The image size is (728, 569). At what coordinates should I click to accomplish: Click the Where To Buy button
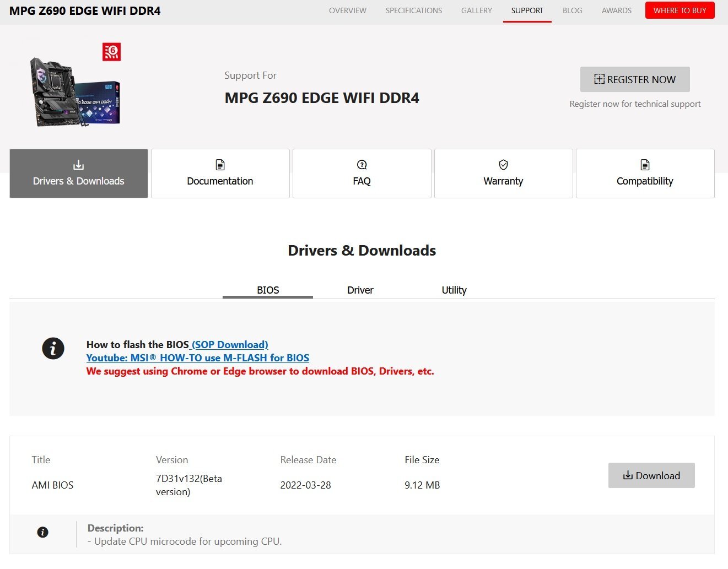pos(680,10)
